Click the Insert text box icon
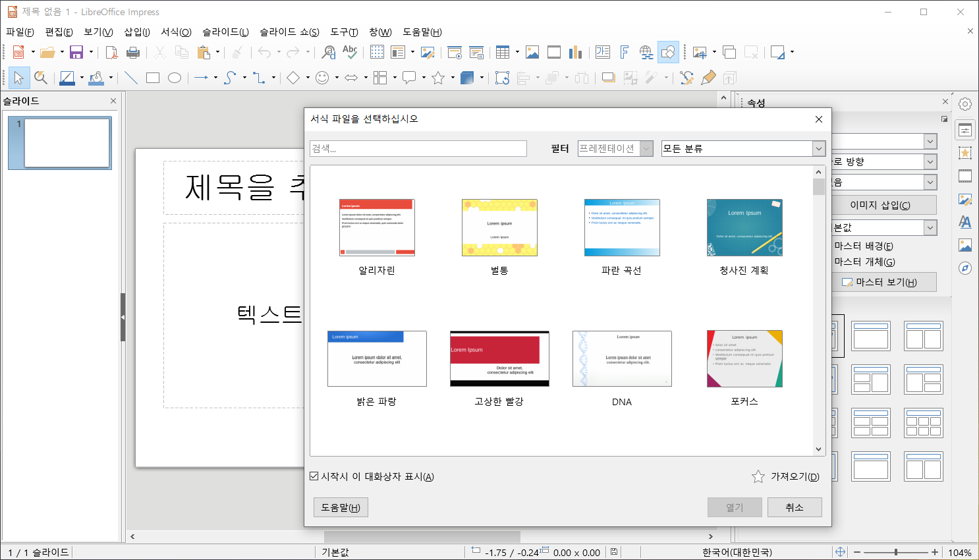The width and height of the screenshot is (979, 560). pos(602,52)
